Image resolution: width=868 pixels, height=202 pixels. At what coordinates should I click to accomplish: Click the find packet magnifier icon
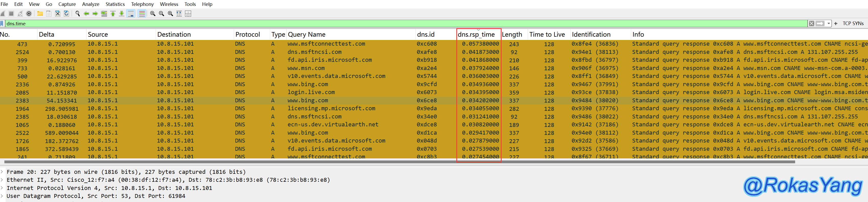coord(77,14)
